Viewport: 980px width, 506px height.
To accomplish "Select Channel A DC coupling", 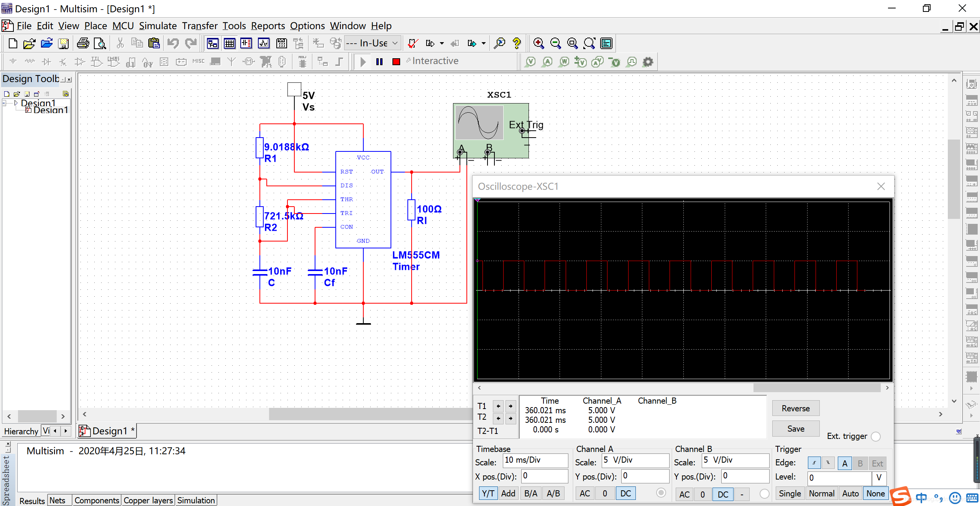I will point(625,493).
